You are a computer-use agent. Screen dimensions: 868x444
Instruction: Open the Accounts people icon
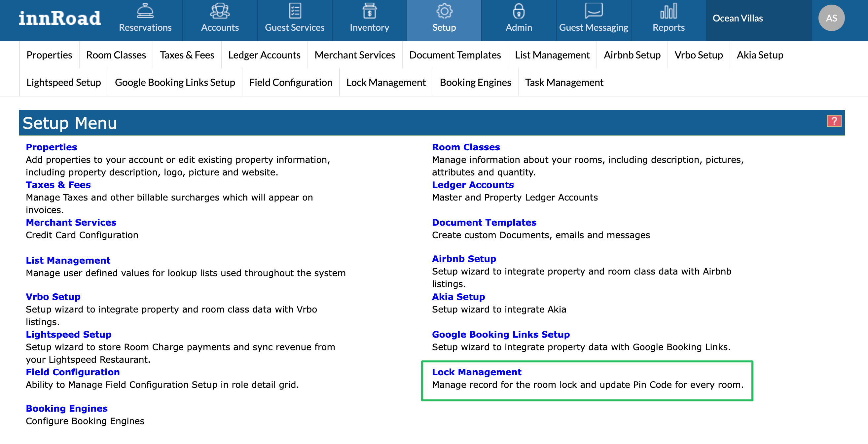220,12
